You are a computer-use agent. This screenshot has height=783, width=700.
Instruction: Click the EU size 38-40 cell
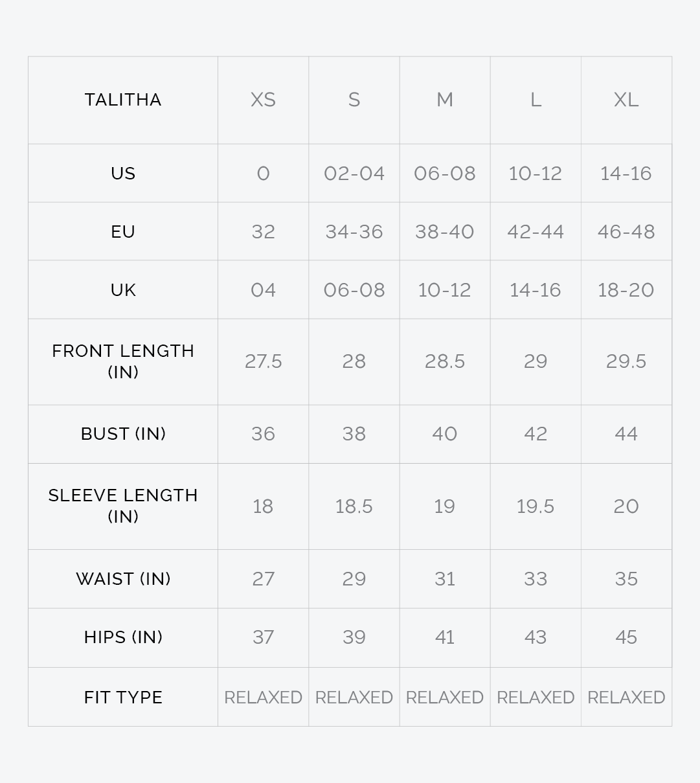(445, 232)
